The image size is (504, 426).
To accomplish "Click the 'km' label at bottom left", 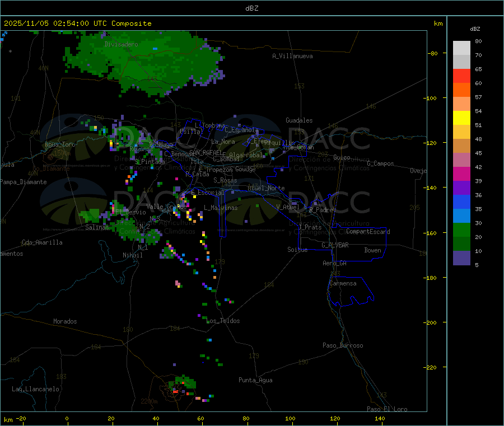I will point(8,420).
